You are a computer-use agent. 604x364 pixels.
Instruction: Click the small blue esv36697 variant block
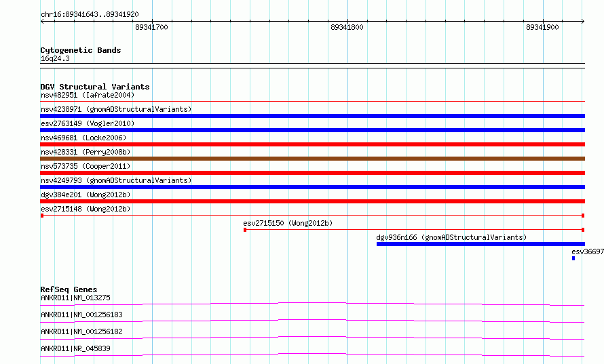(x=573, y=258)
